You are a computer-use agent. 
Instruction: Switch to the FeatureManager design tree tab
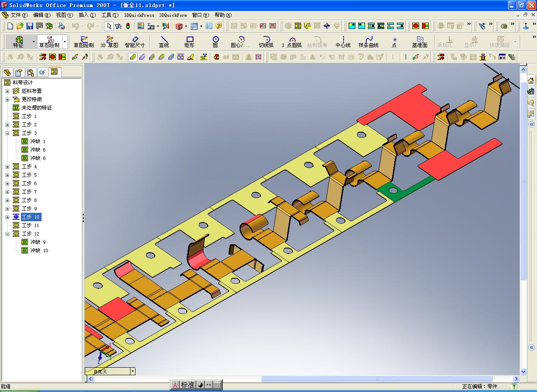tap(7, 73)
